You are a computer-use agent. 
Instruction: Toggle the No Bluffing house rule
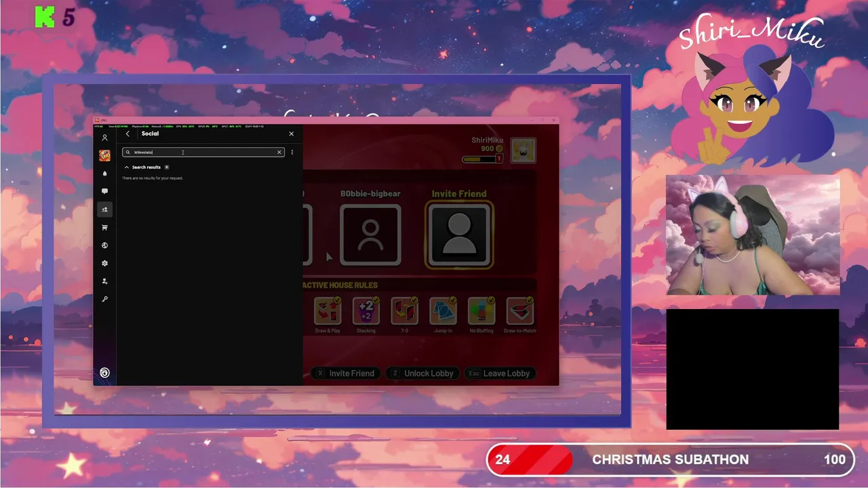pyautogui.click(x=481, y=312)
